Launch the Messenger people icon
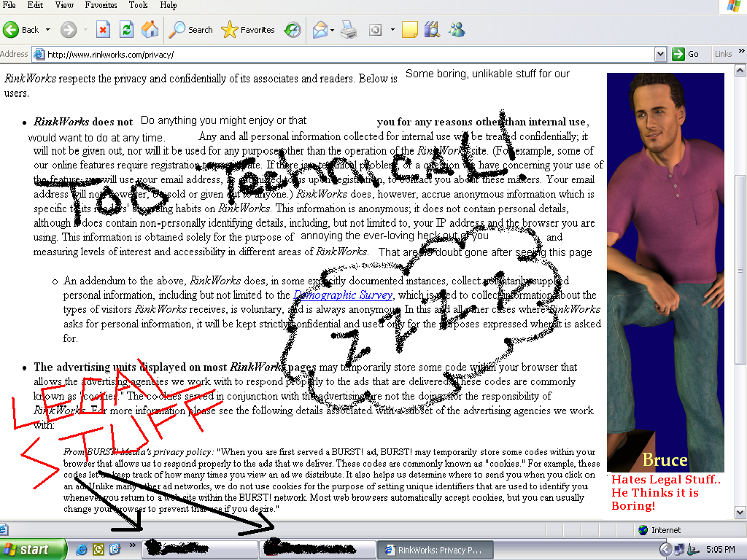 click(x=457, y=30)
